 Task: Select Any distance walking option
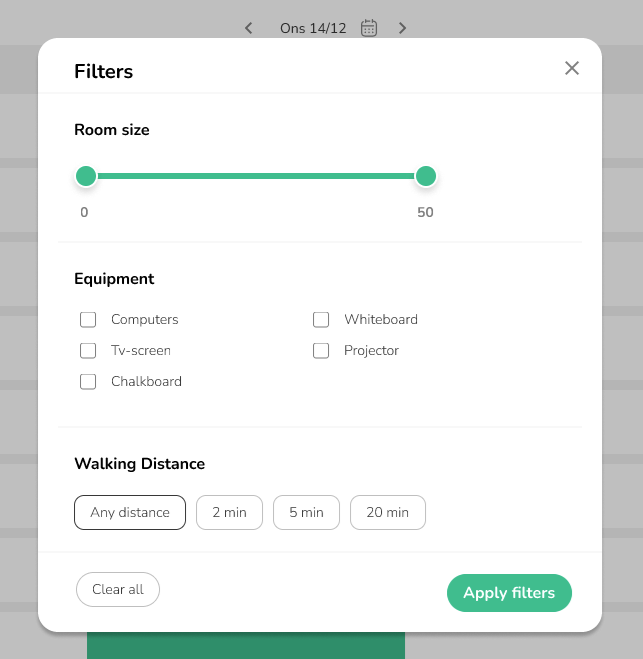point(130,513)
